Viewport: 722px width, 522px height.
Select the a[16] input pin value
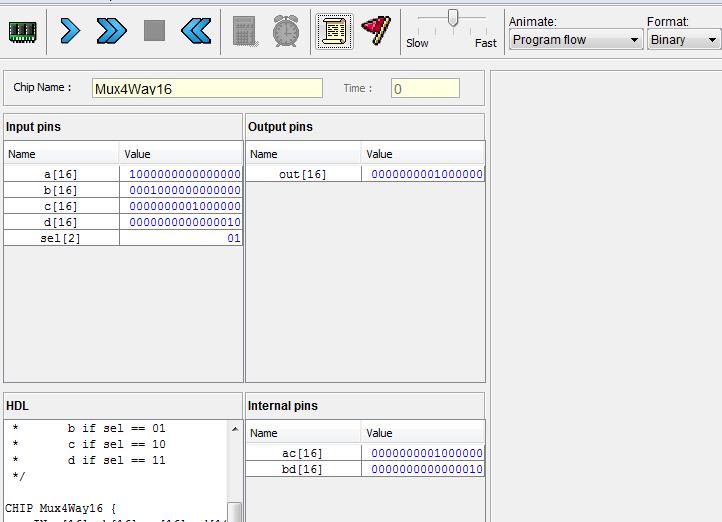pos(184,174)
